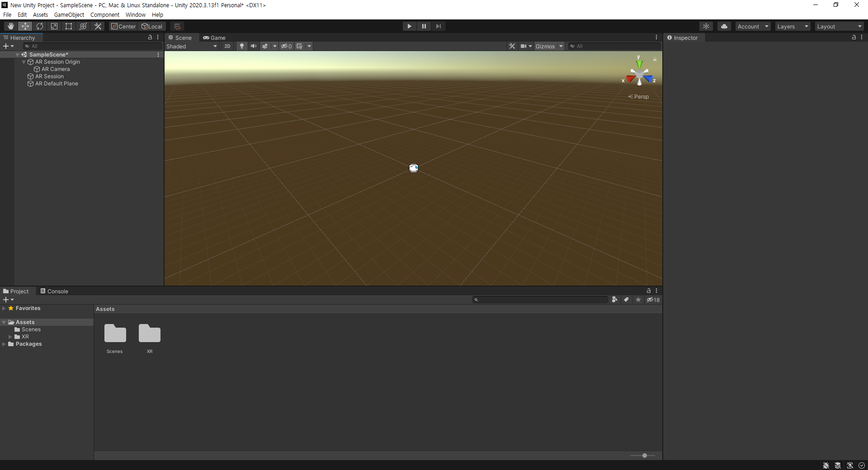Screen dimensions: 868x470
Task: Open Shaded draw mode dropdown
Action: point(192,46)
